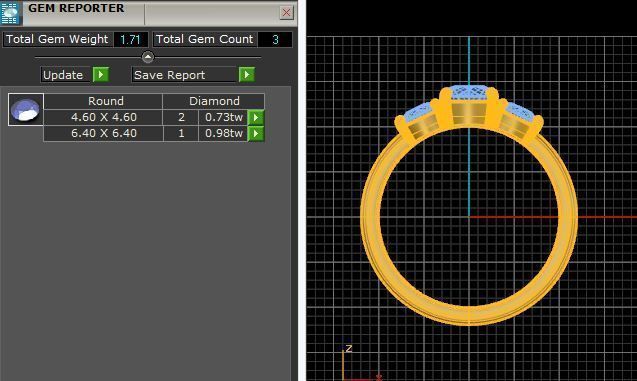Image resolution: width=637 pixels, height=381 pixels.
Task: Select the 4.60 X 4.60 size cell
Action: click(103, 117)
